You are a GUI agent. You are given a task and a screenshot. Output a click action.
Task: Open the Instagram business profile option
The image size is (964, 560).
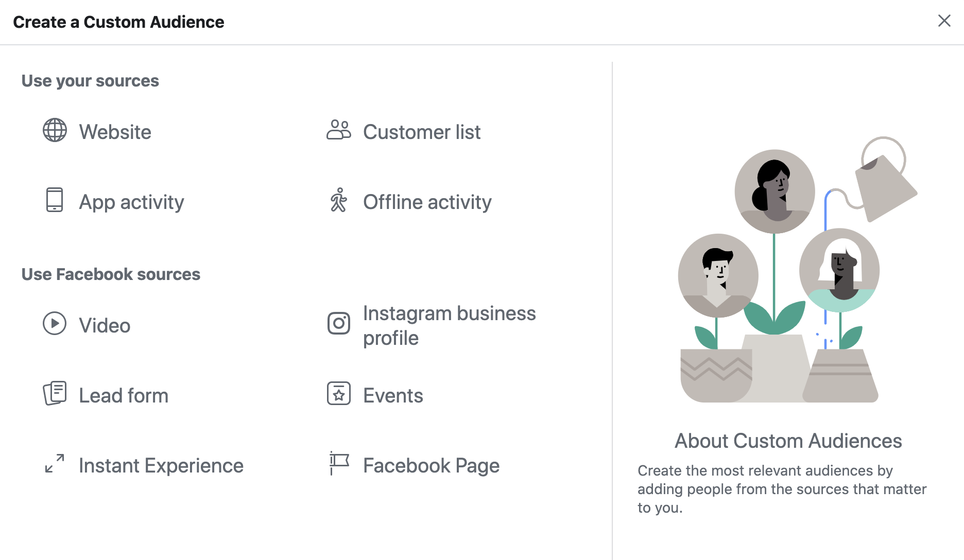click(450, 326)
